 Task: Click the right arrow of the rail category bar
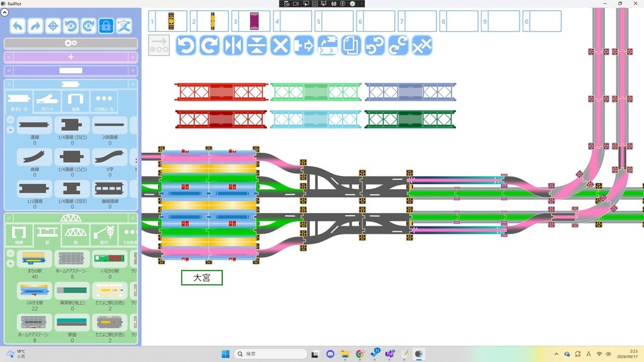(133, 84)
